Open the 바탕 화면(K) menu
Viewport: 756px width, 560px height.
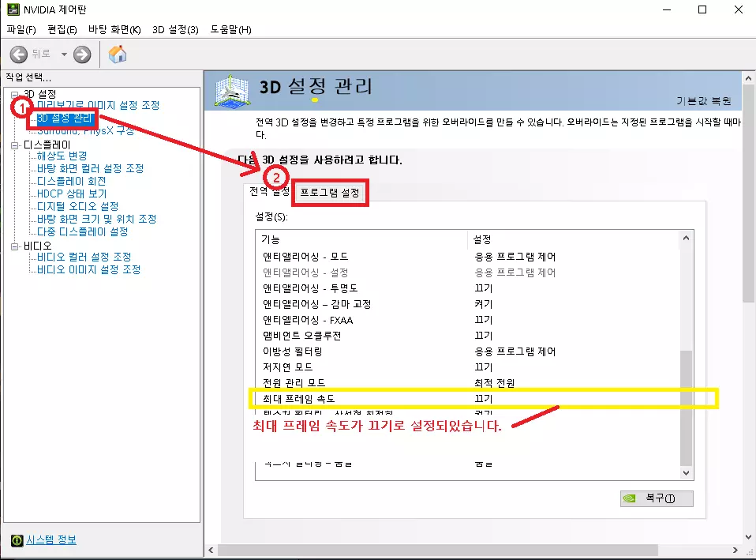(x=114, y=29)
